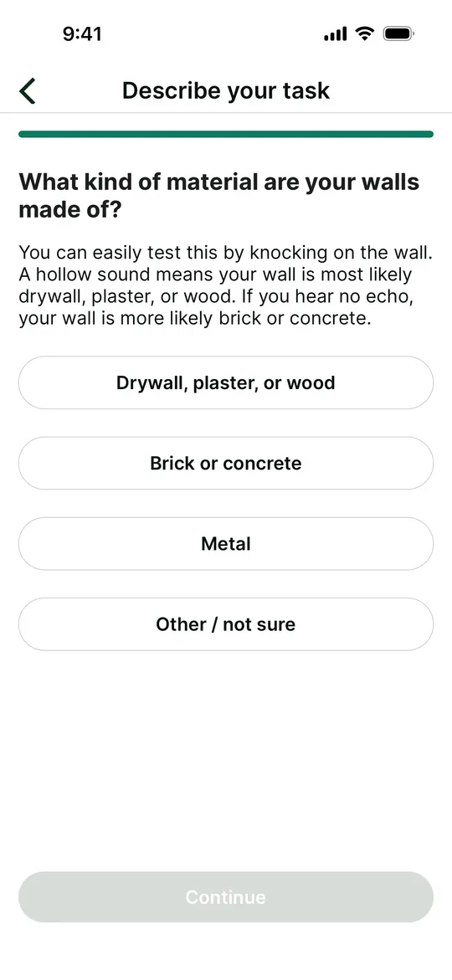The width and height of the screenshot is (452, 980).
Task: Select Other / not sure option
Action: (226, 624)
